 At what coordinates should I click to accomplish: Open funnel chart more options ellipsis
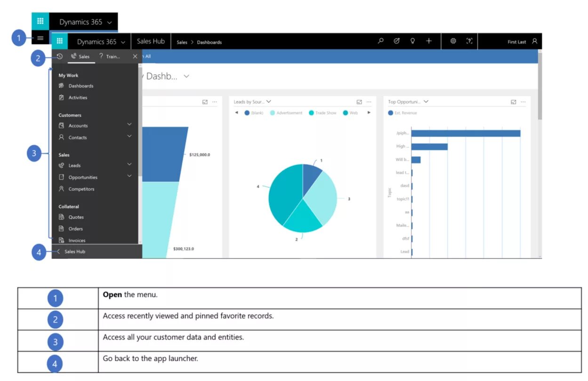tap(215, 102)
